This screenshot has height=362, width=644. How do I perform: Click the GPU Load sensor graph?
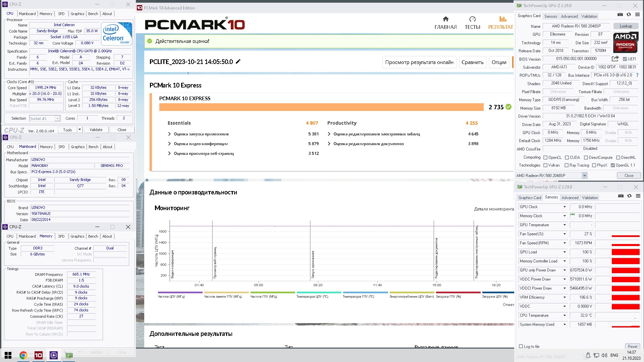(x=618, y=252)
